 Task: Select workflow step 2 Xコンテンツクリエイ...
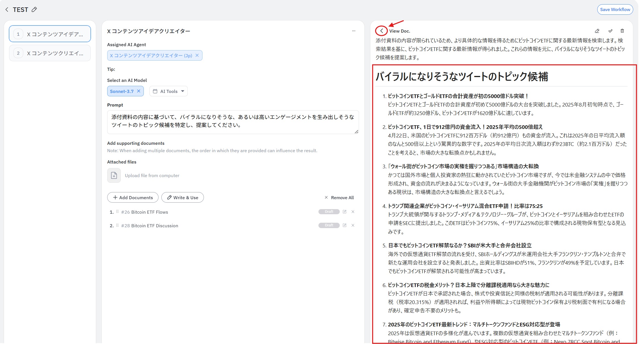pyautogui.click(x=50, y=53)
